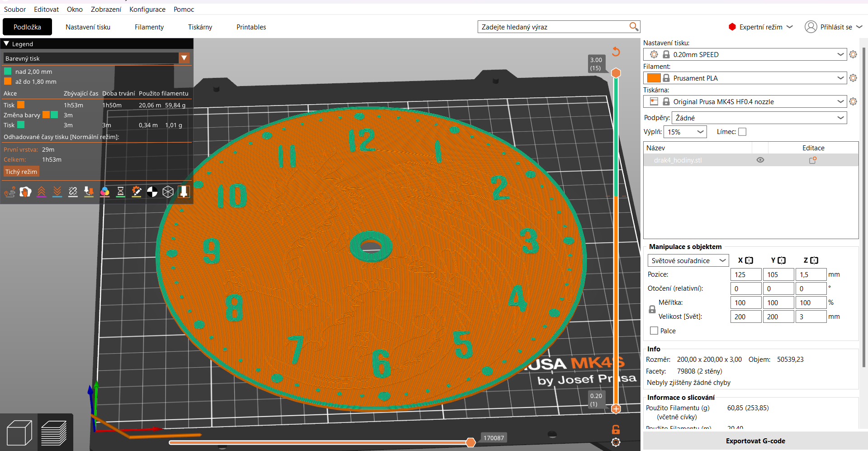The image size is (868, 451).
Task: Click the Z size field showing 3
Action: pyautogui.click(x=811, y=317)
